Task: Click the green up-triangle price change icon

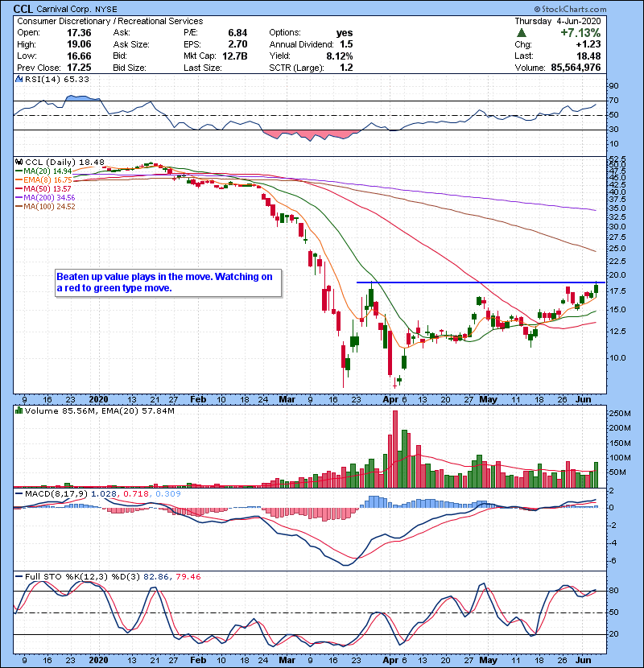Action: pos(521,33)
